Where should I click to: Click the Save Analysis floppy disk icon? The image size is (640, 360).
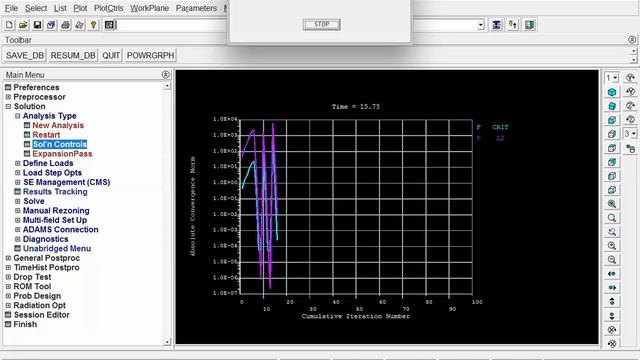[x=37, y=25]
